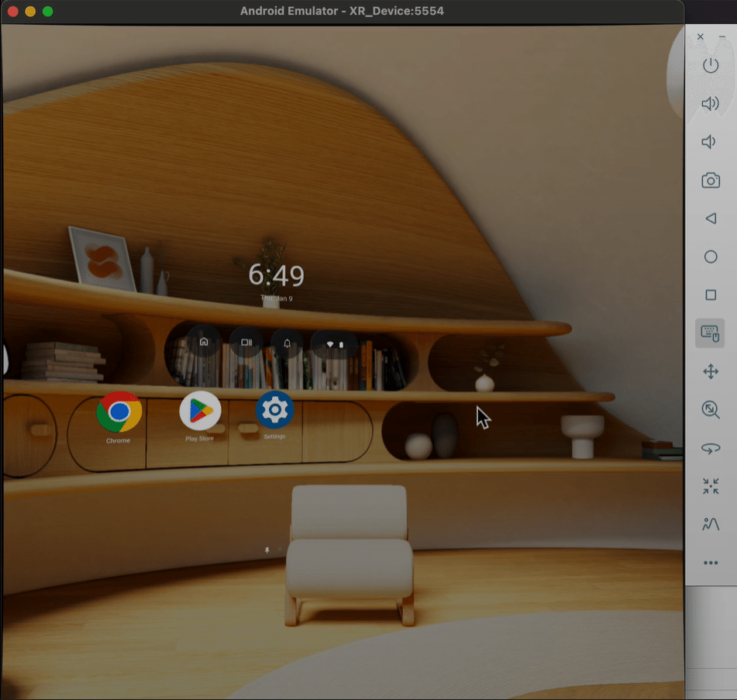Click the Settings label under the gear
The width and height of the screenshot is (737, 700).
click(x=274, y=436)
